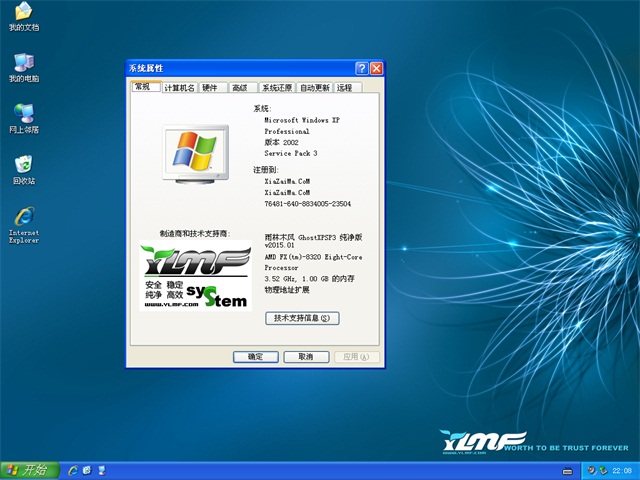The image size is (640, 480).
Task: Click the show desktop quick launch icon
Action: pyautogui.click(x=87, y=469)
